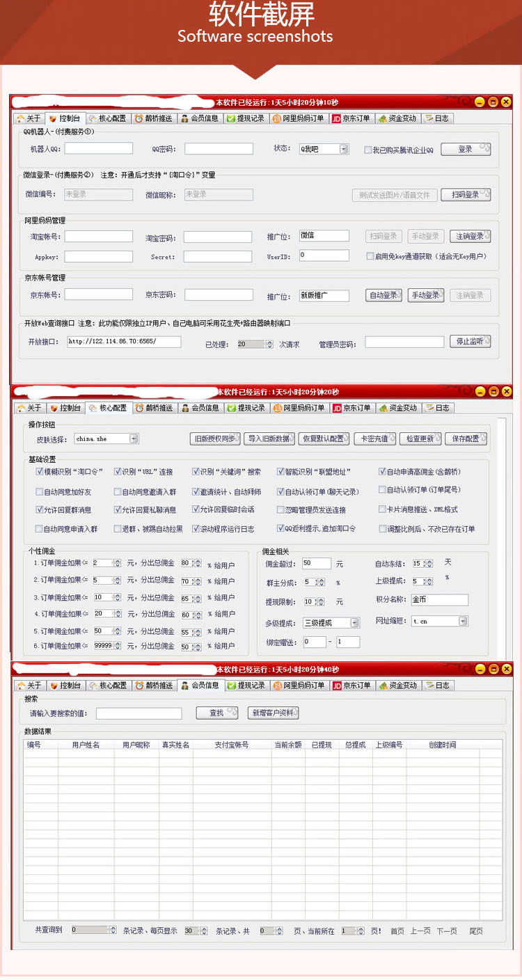The width and height of the screenshot is (522, 980).
Task: Open 多级提成 三级提成 dropdown
Action: [355, 623]
